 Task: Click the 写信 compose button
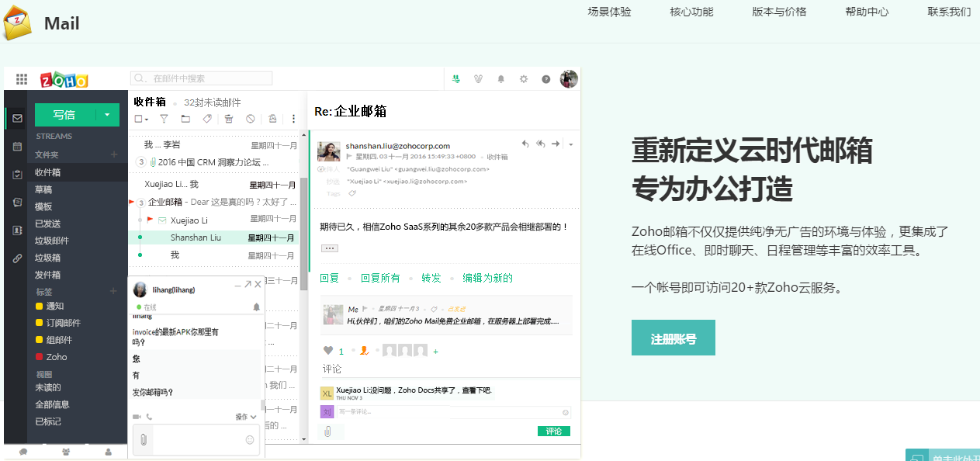64,115
